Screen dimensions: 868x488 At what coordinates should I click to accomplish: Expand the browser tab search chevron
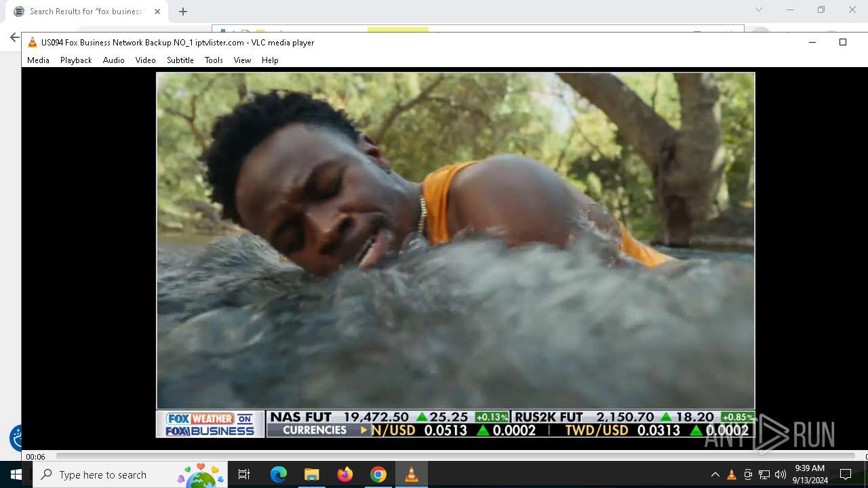(759, 9)
